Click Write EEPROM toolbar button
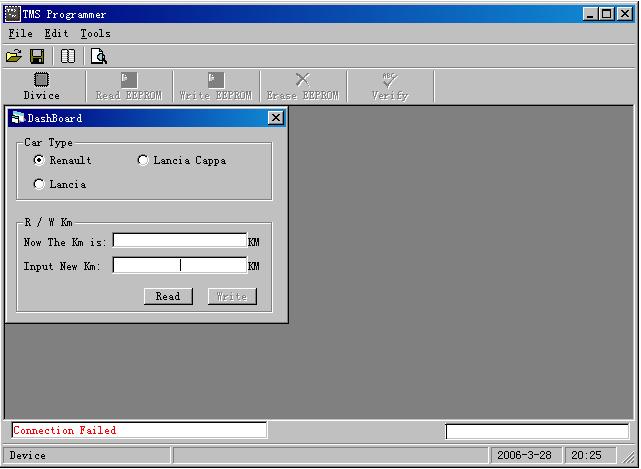The height and width of the screenshot is (469, 641). click(216, 86)
